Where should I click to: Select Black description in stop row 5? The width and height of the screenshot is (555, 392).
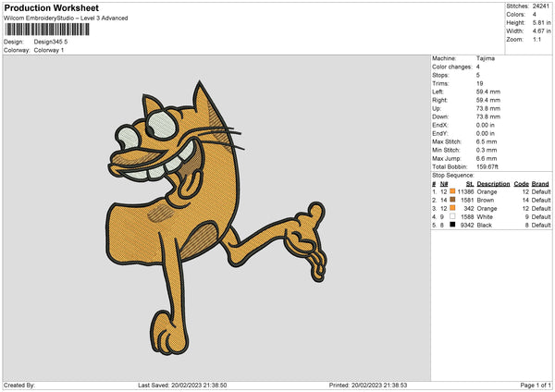point(484,226)
